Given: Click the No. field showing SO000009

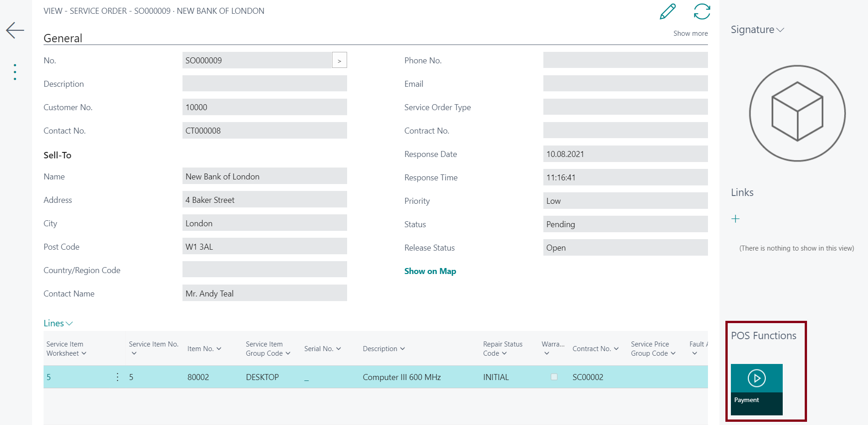Looking at the screenshot, I should [x=257, y=60].
